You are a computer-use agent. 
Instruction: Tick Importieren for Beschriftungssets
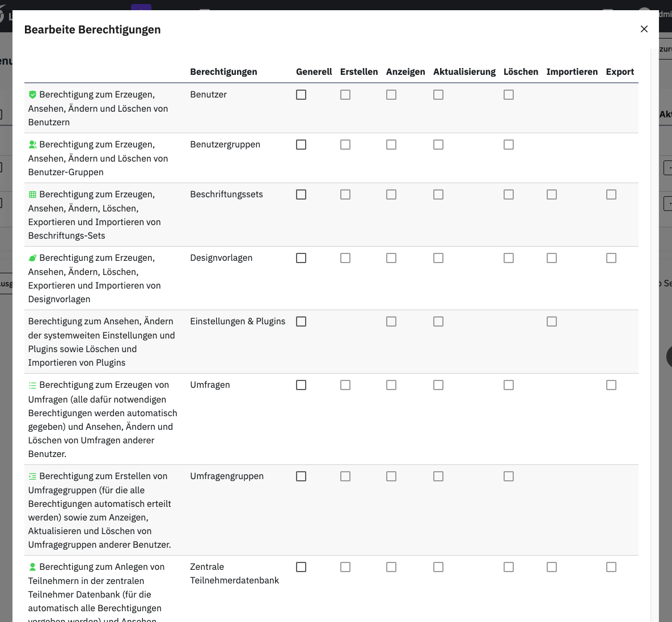552,194
